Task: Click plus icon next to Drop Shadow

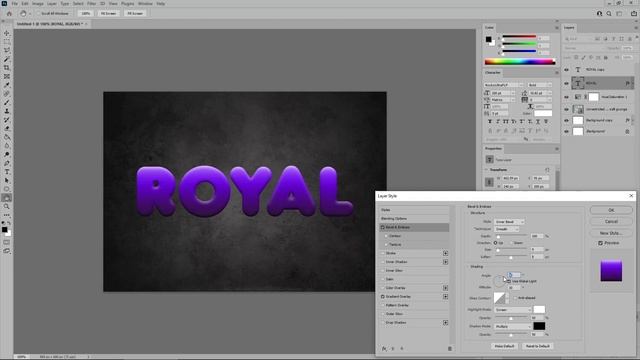Action: pyautogui.click(x=445, y=323)
